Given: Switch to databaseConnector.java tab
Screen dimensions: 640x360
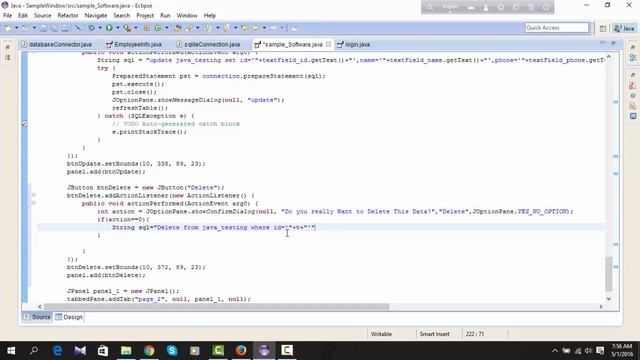Looking at the screenshot, I should tap(56, 44).
